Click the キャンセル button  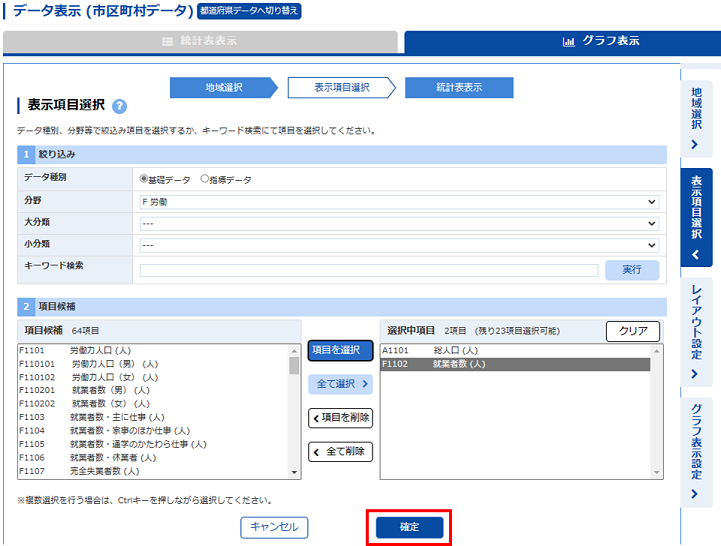[274, 527]
